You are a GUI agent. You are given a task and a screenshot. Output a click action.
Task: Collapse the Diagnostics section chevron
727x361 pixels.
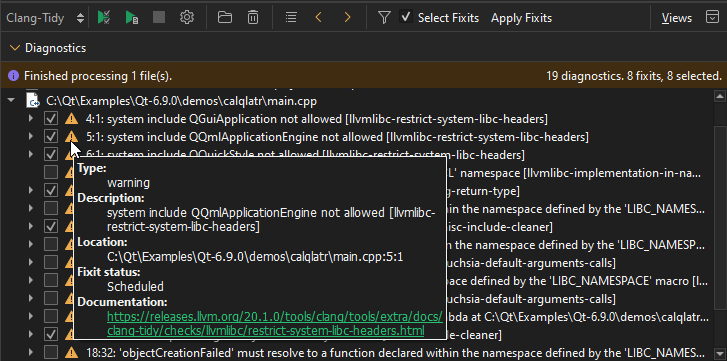pyautogui.click(x=15, y=48)
